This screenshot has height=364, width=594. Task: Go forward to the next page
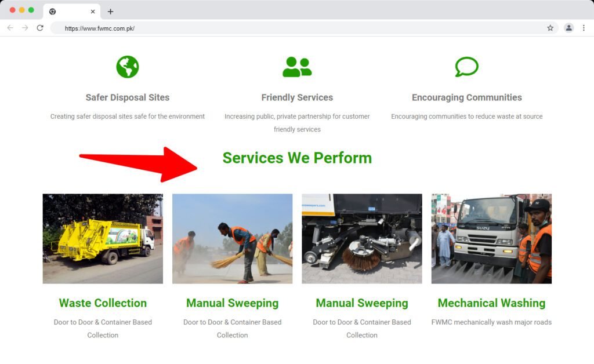(x=25, y=28)
